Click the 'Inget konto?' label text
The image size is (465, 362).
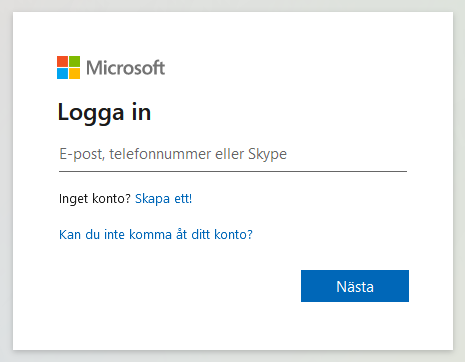[x=95, y=199]
